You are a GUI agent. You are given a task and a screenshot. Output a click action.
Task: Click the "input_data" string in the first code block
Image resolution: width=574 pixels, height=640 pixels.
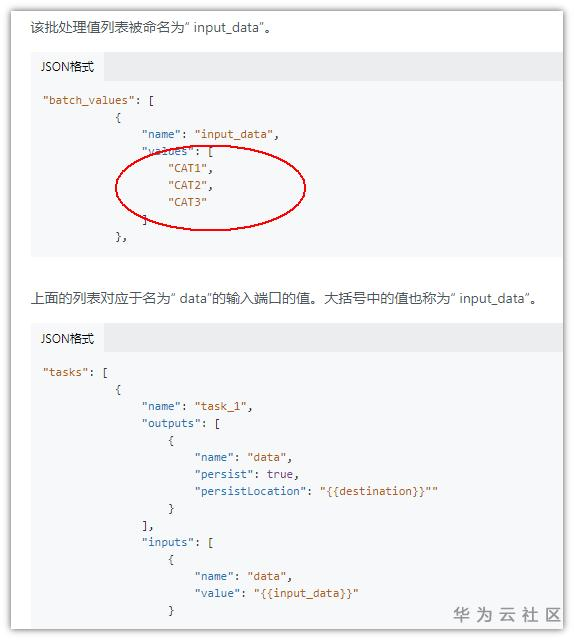point(234,134)
